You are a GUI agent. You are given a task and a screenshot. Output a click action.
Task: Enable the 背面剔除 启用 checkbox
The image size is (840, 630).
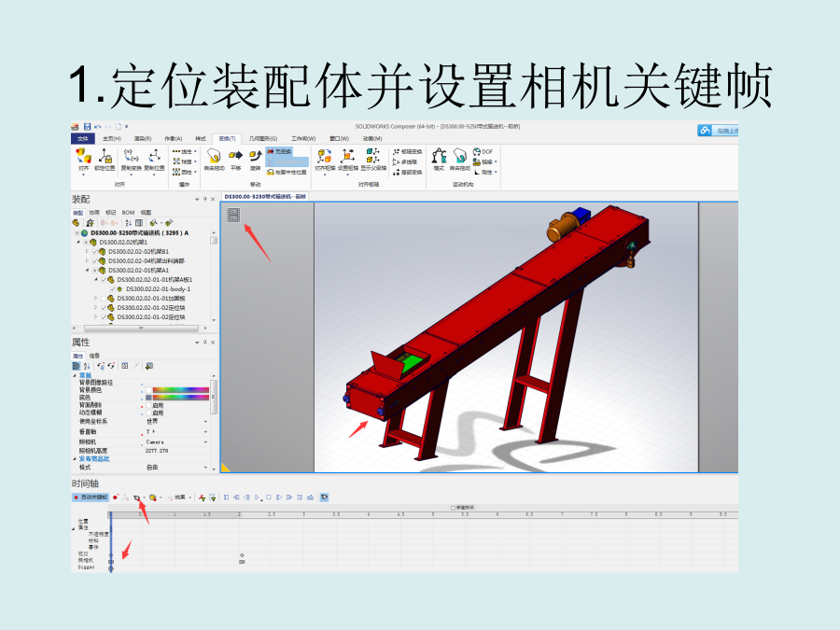point(147,405)
